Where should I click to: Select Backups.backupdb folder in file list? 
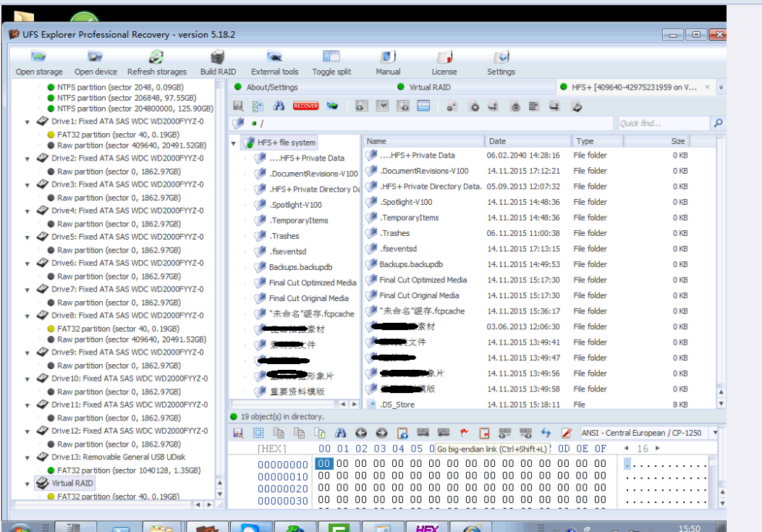410,264
